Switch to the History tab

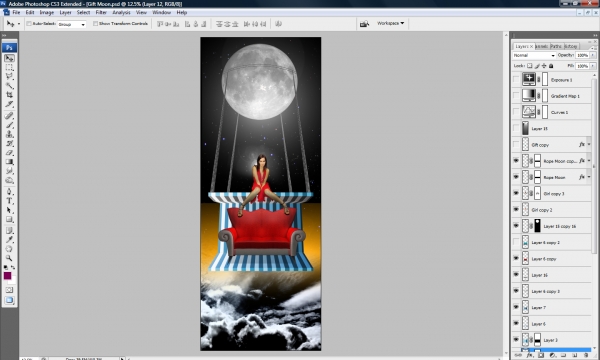pyautogui.click(x=571, y=46)
